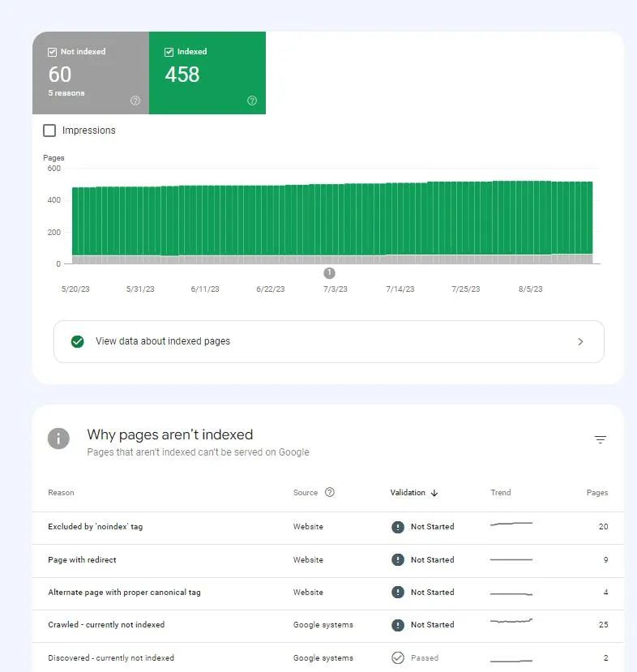637x672 pixels.
Task: Toggle the Indexed checkbox
Action: [x=169, y=52]
